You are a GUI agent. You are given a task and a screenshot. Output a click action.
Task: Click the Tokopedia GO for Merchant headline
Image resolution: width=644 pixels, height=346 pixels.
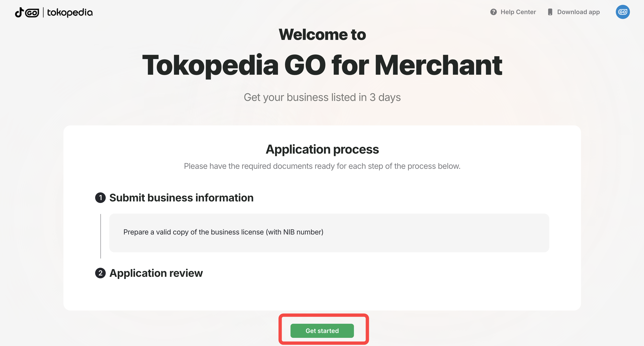(322, 65)
